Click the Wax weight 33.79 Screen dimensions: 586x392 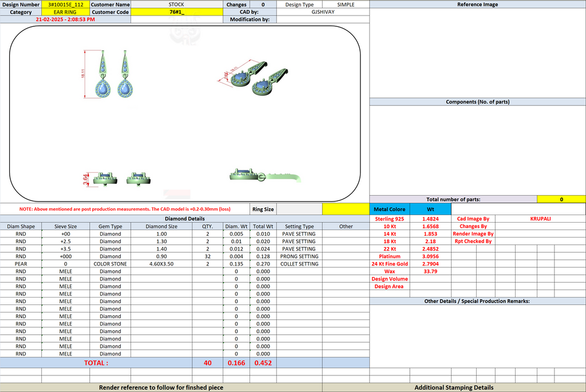[x=430, y=271]
